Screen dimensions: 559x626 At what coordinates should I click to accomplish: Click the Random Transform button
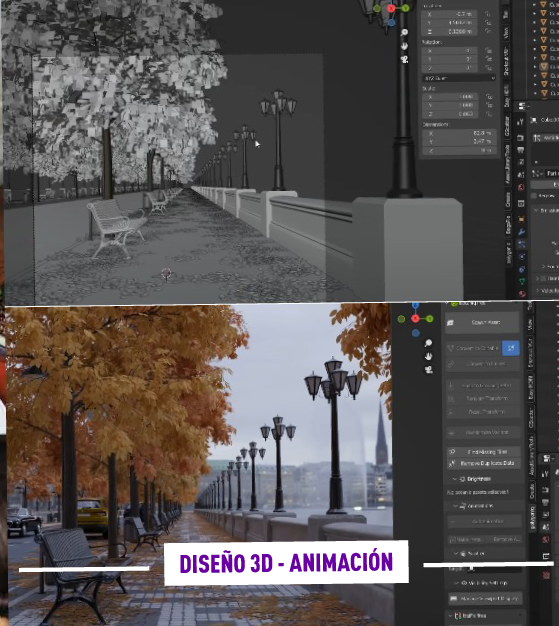tap(483, 398)
